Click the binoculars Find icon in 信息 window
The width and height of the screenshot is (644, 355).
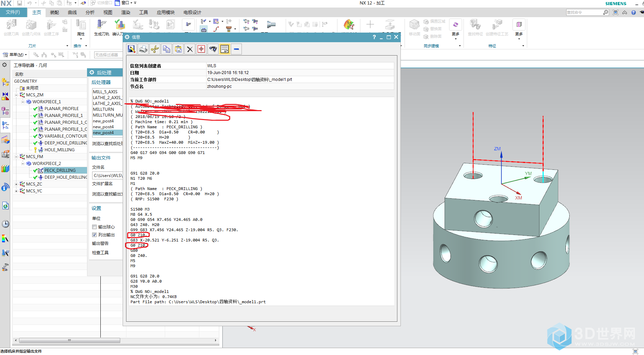click(x=213, y=49)
